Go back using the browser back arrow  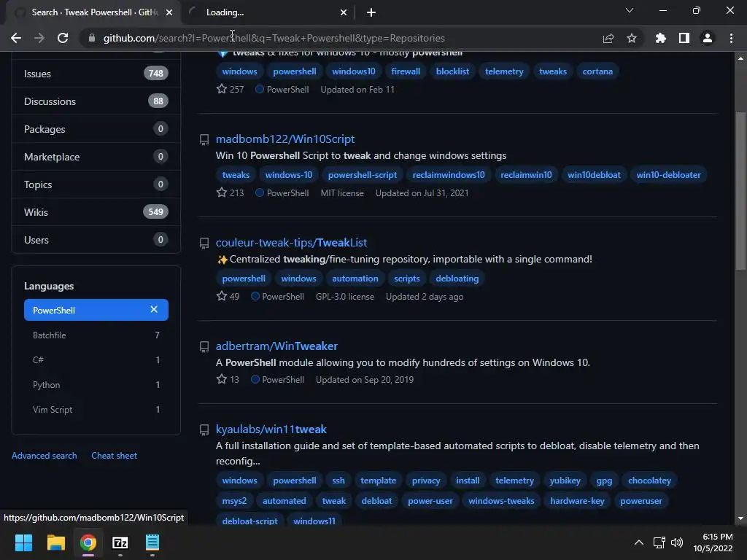click(16, 38)
